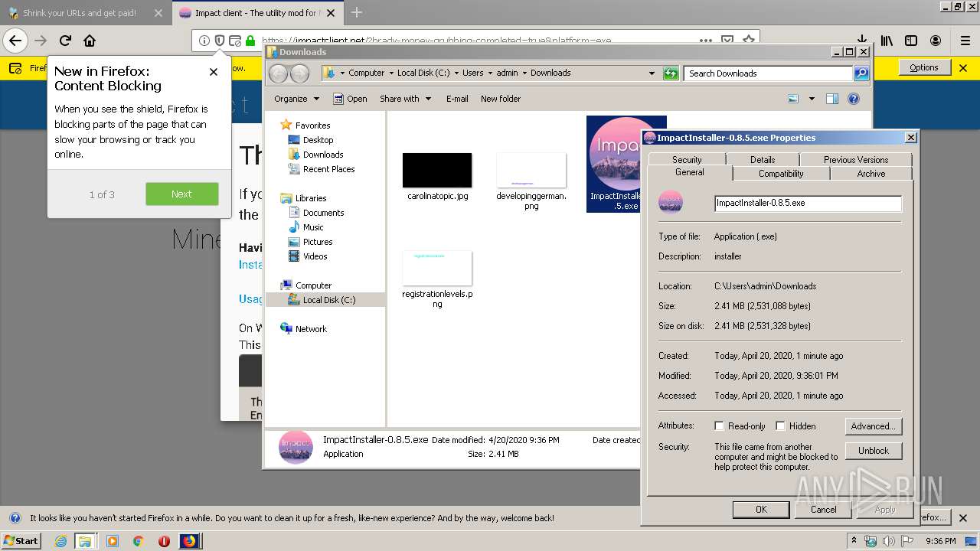The image size is (980, 551).
Task: Reload the page in Firefox
Action: coord(65,41)
